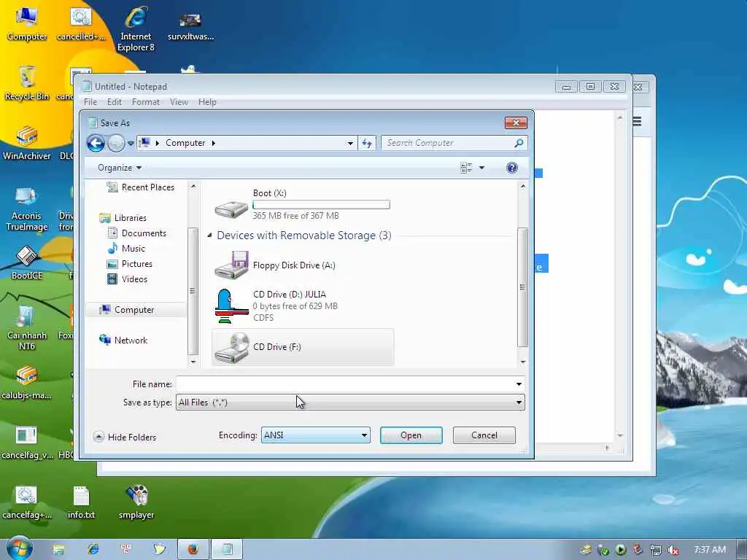Open info.txt desktop file
The image size is (747, 560).
pyautogui.click(x=81, y=502)
